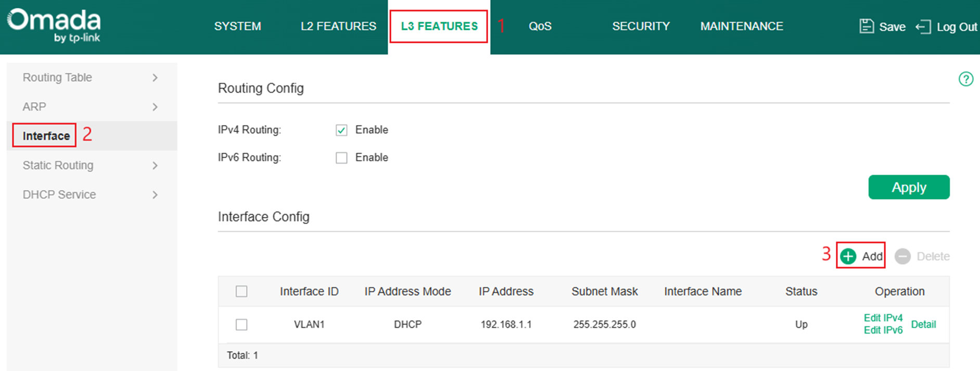Select the Interface item in sidebar
The width and height of the screenshot is (980, 371).
tap(46, 136)
